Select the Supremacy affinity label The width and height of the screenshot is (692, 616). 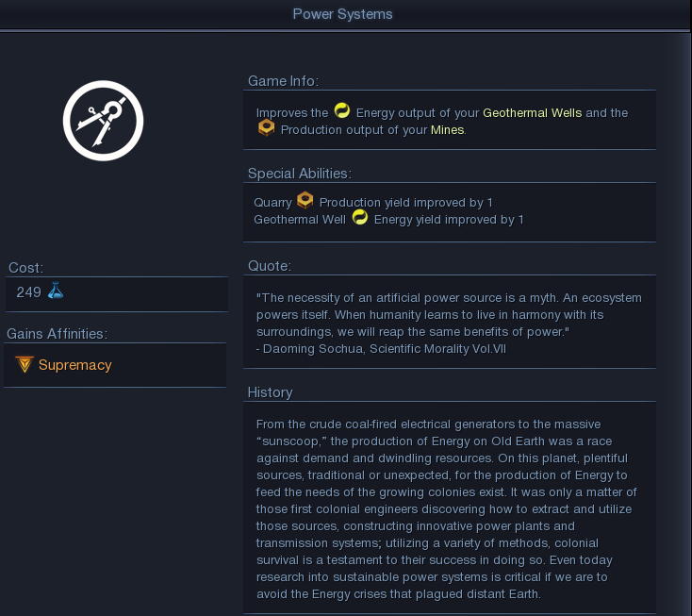pos(75,365)
